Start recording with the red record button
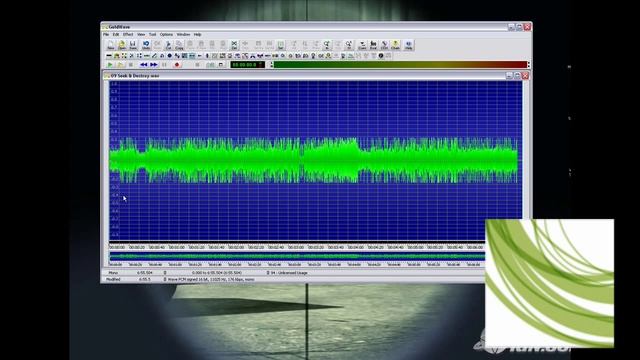The image size is (640, 360). 177,64
